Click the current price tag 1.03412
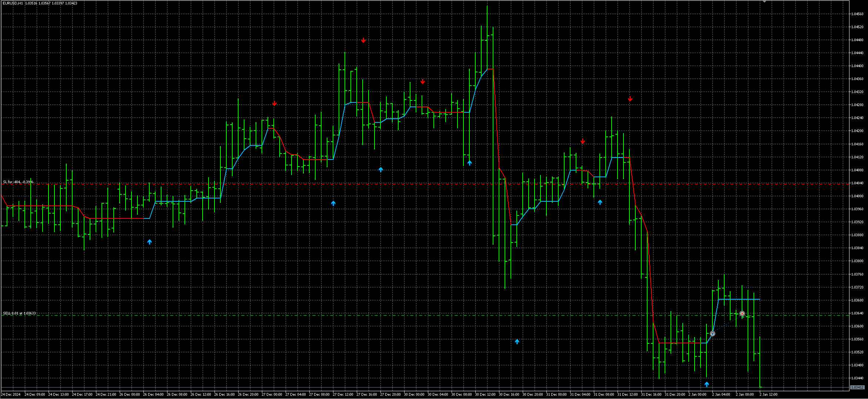The height and width of the screenshot is (399, 868). pos(857,388)
